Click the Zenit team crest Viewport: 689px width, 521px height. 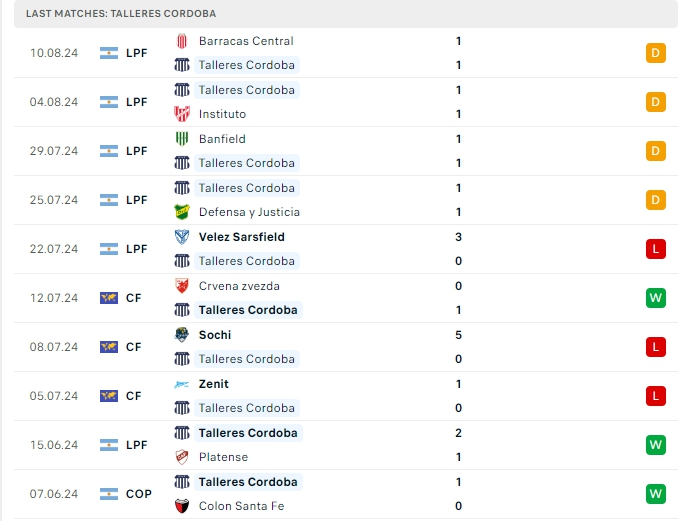coord(182,384)
